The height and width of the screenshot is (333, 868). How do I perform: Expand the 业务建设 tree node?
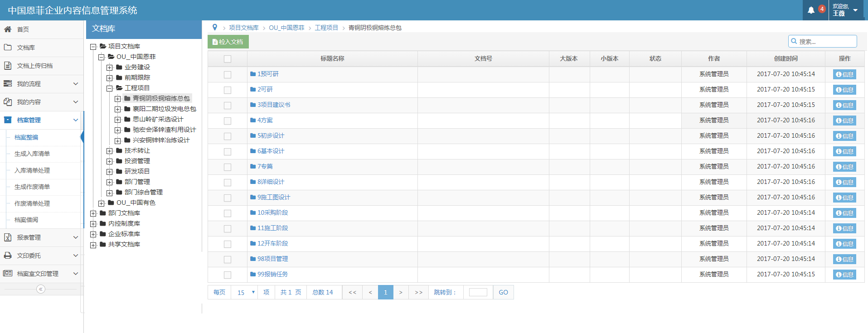point(109,68)
